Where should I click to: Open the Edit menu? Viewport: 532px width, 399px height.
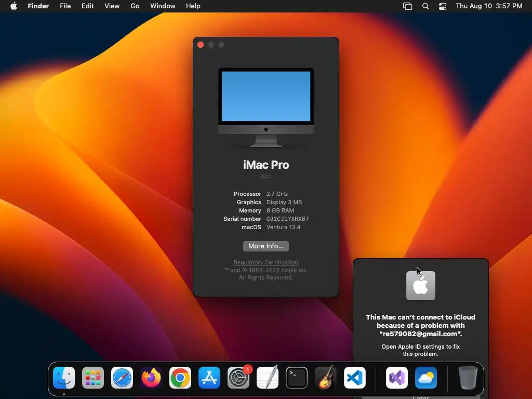point(87,6)
